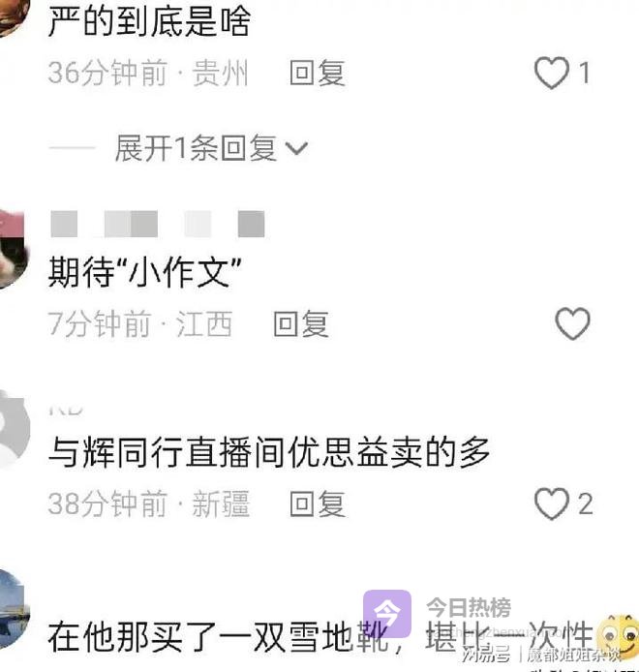Select comment text 严的到底是啥

coord(149,21)
